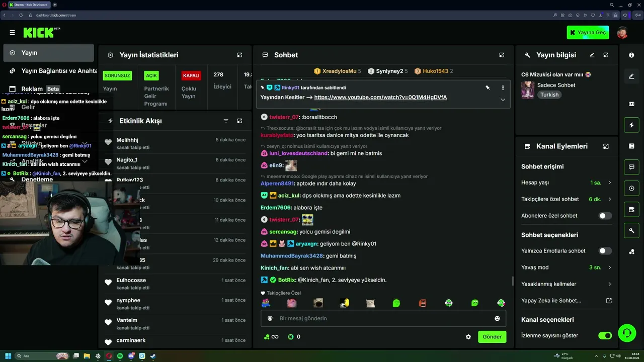Insert the cat emote into chat
644x362 pixels.
370,303
